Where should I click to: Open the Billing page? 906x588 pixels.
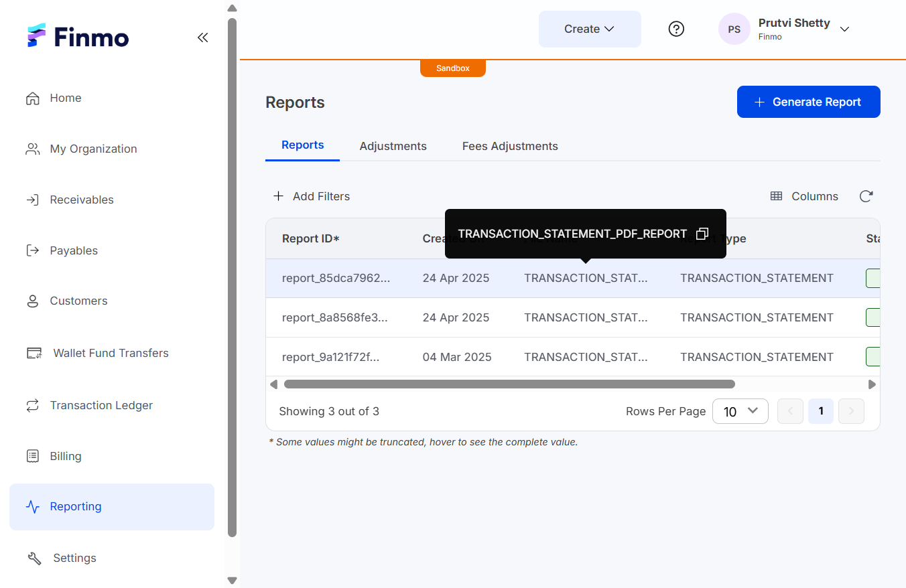coord(54,456)
